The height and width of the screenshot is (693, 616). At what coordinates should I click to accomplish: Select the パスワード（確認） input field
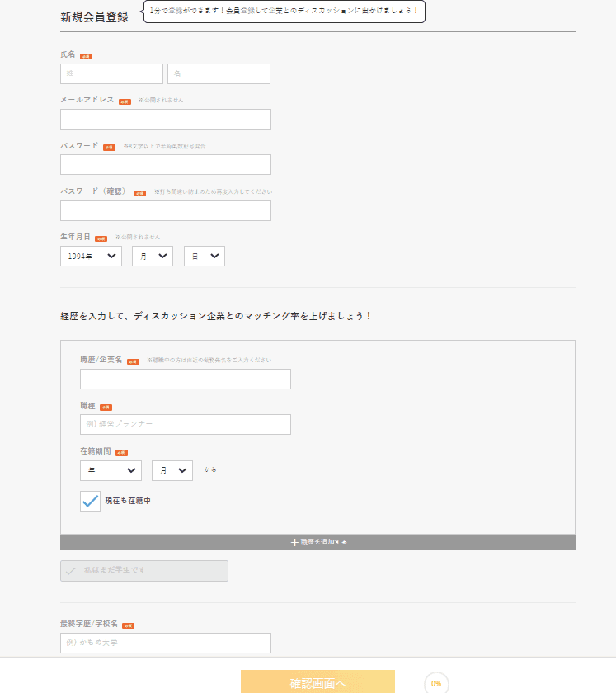165,211
